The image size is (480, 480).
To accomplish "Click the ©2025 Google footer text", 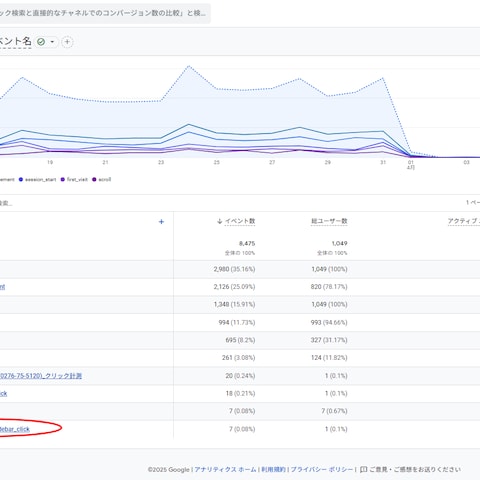I will tap(169, 469).
